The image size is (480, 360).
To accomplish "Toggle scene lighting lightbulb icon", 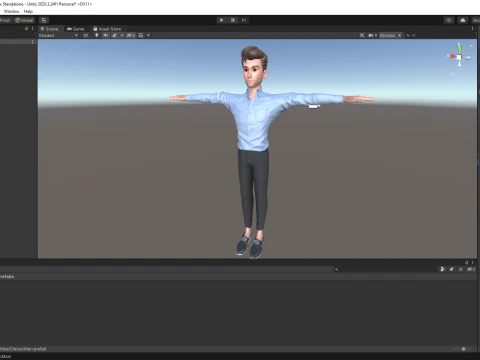I will point(97,35).
